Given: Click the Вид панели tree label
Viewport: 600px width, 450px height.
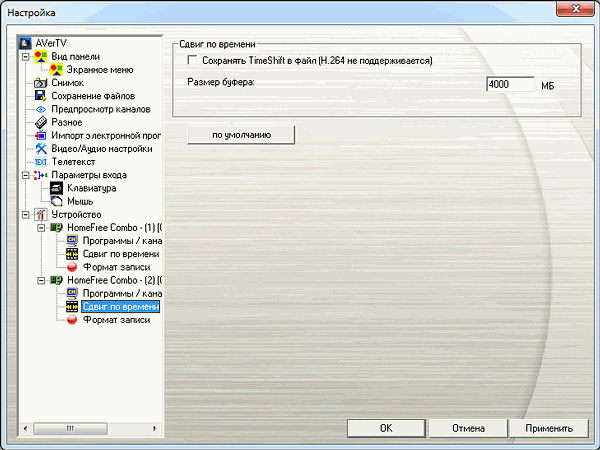Looking at the screenshot, I should click(x=75, y=57).
